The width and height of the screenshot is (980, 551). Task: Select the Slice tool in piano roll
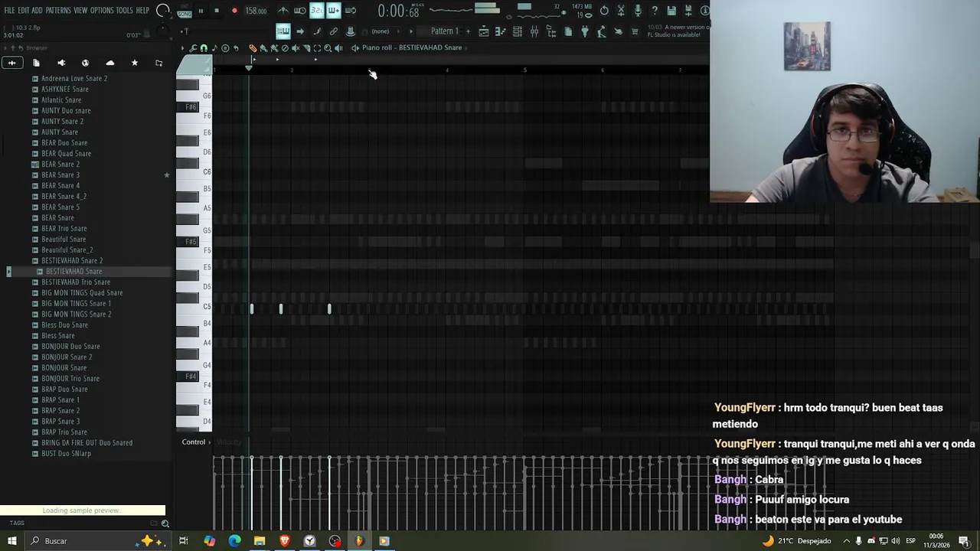pos(306,47)
